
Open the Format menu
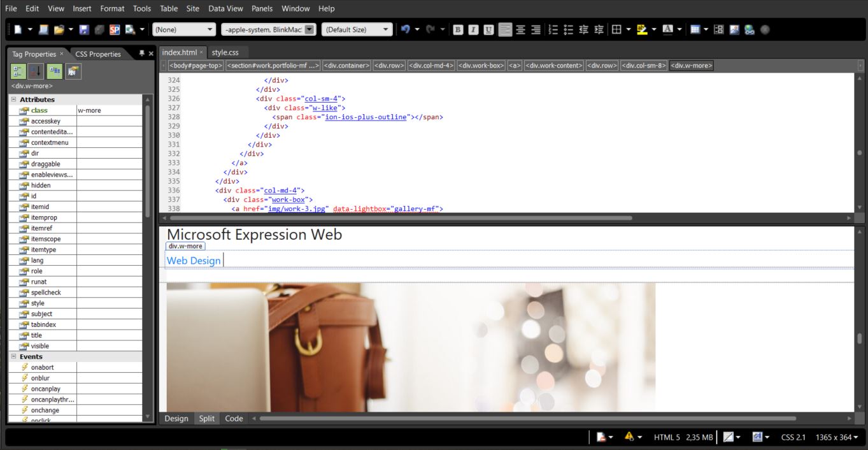tap(112, 8)
